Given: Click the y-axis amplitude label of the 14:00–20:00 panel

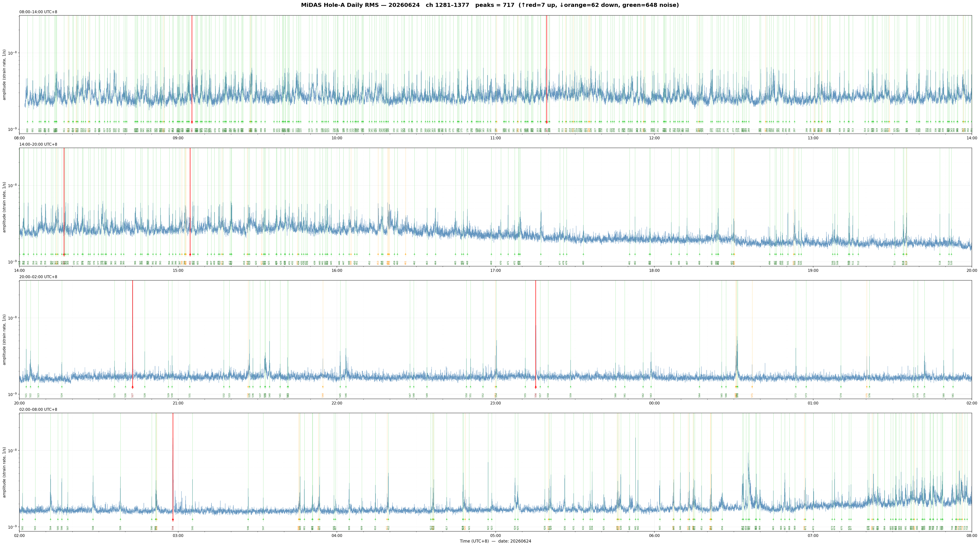Looking at the screenshot, I should (x=5, y=207).
